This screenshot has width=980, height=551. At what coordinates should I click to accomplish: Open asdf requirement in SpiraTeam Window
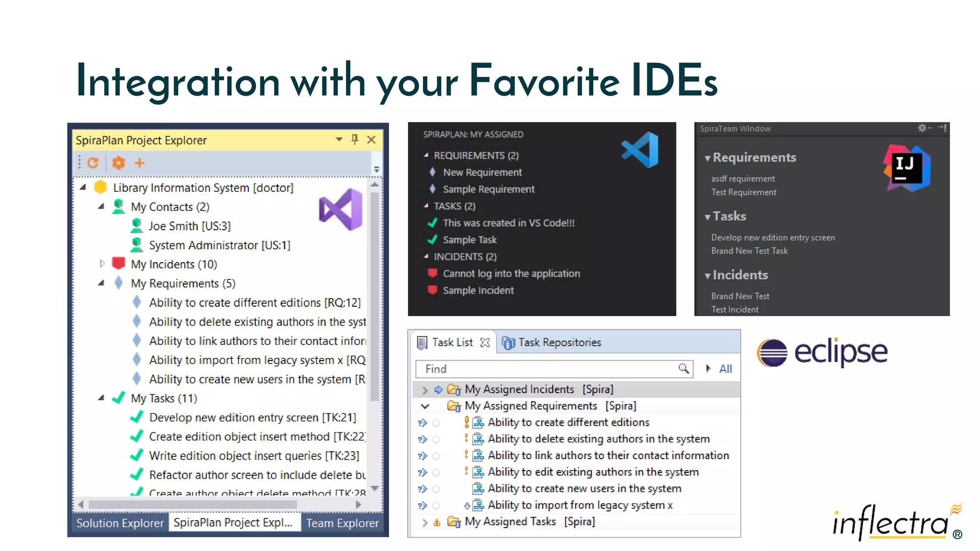click(x=743, y=179)
